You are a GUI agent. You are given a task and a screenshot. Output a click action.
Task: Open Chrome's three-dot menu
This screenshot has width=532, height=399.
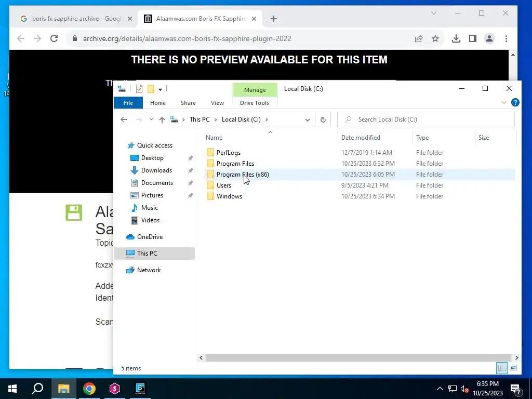point(506,38)
